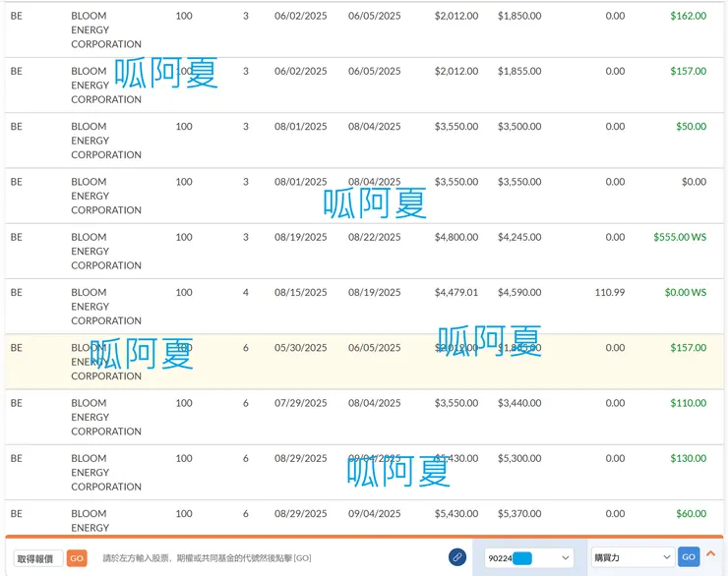Select the $4,479.01 proceeds cell

pyautogui.click(x=456, y=292)
